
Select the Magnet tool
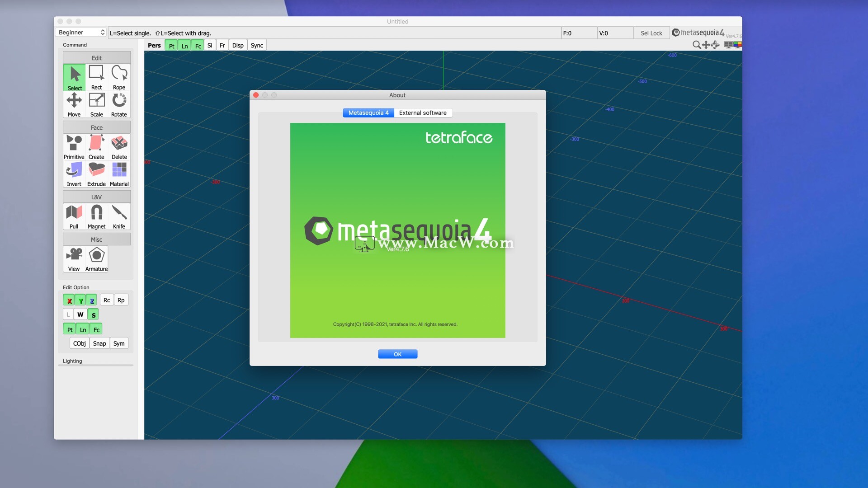pos(96,217)
